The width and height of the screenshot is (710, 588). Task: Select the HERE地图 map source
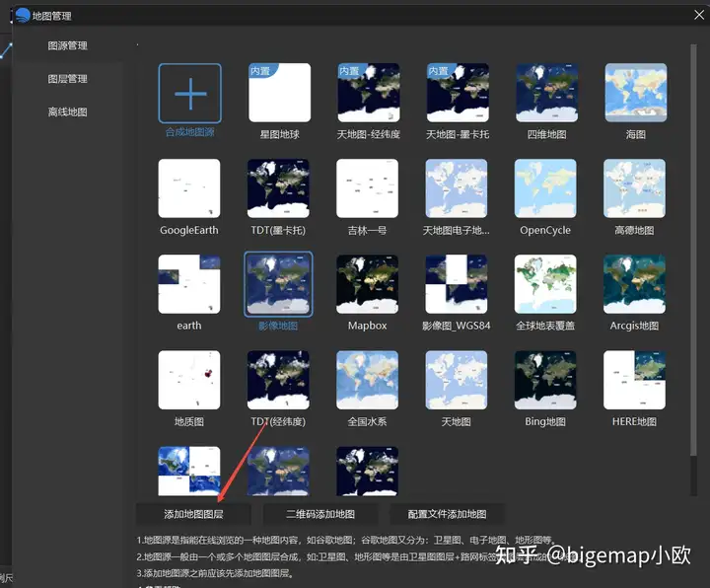(x=634, y=380)
